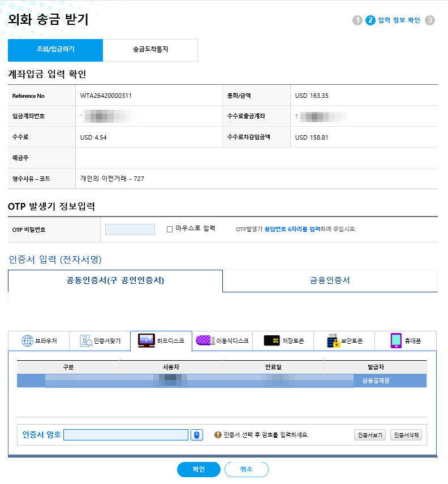This screenshot has height=484, width=448.
Task: Switch to the 금융인증서 tab
Action: (330, 280)
